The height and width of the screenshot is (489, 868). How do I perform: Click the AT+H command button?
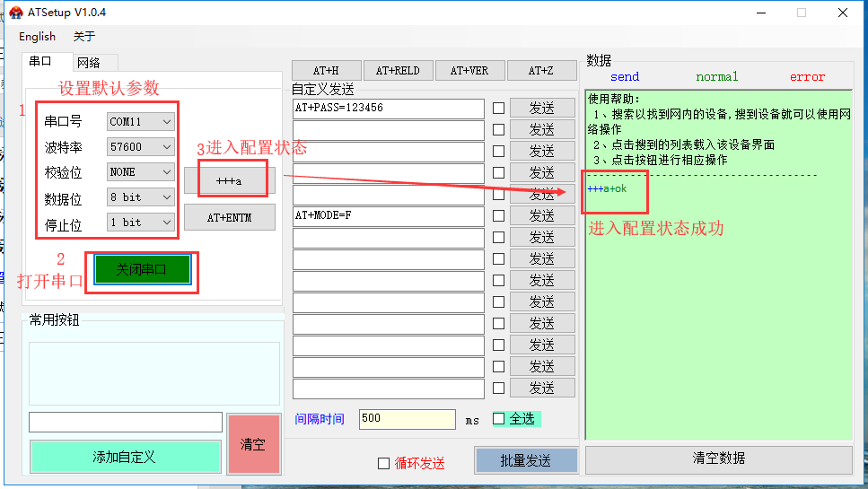[325, 71]
